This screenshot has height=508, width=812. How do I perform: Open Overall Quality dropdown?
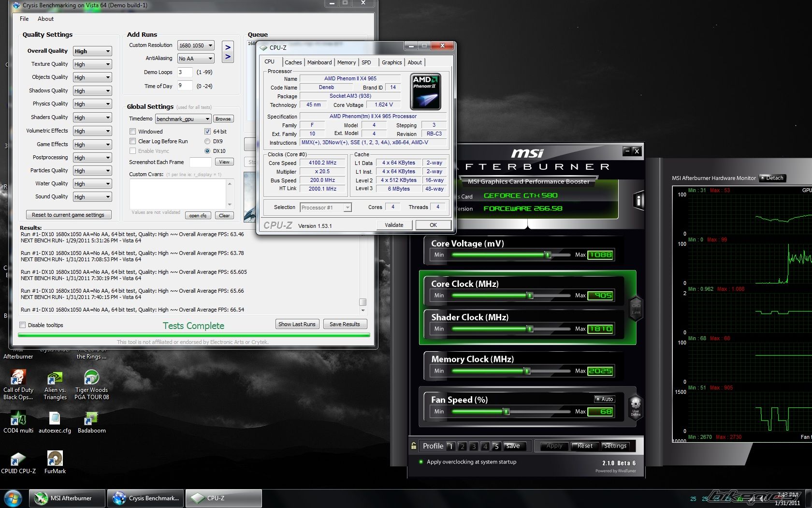coord(92,51)
